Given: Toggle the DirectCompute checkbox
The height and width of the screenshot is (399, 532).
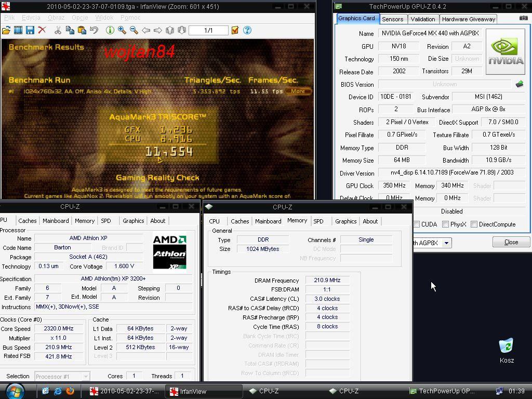Looking at the screenshot, I should point(474,224).
